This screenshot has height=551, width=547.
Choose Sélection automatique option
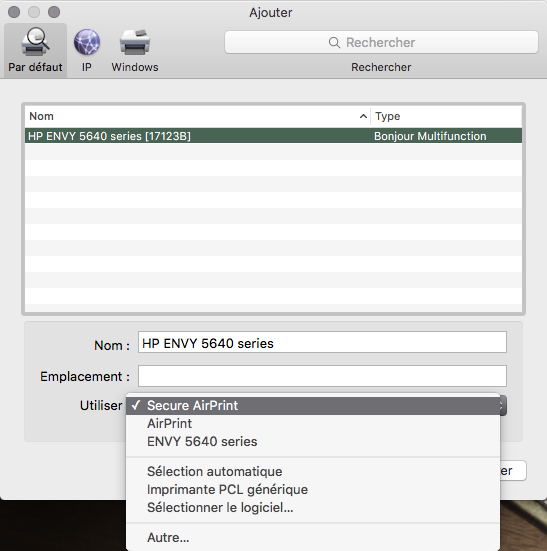pyautogui.click(x=313, y=472)
